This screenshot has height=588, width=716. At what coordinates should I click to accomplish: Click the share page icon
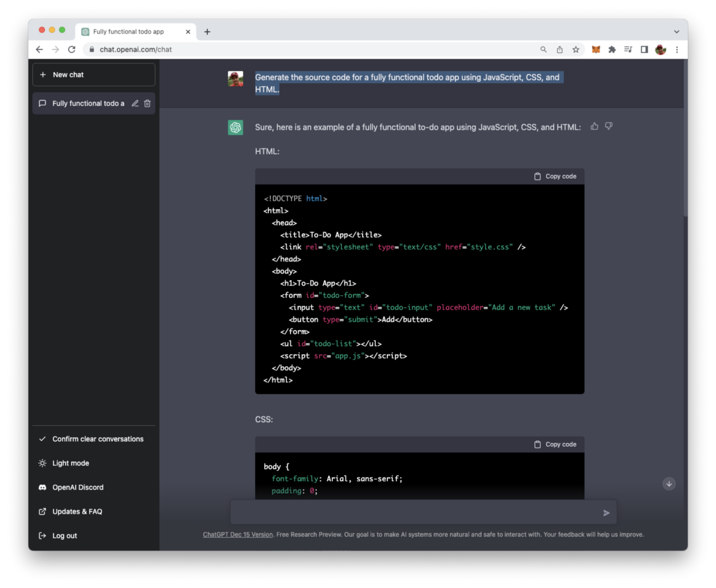(560, 50)
